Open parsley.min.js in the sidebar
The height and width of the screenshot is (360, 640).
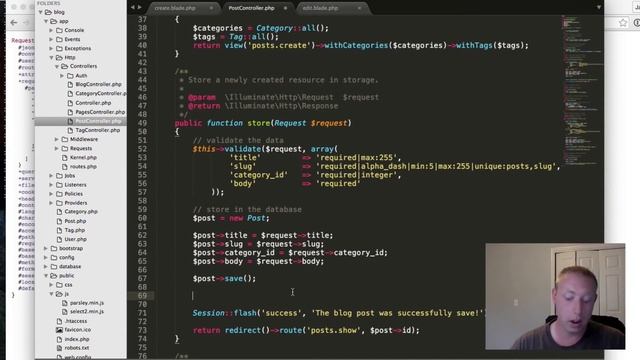click(87, 303)
